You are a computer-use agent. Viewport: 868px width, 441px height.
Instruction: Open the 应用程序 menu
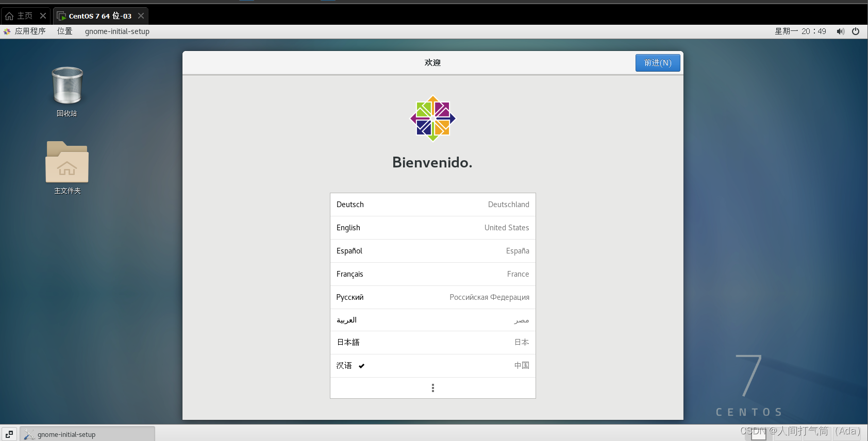[x=30, y=31]
